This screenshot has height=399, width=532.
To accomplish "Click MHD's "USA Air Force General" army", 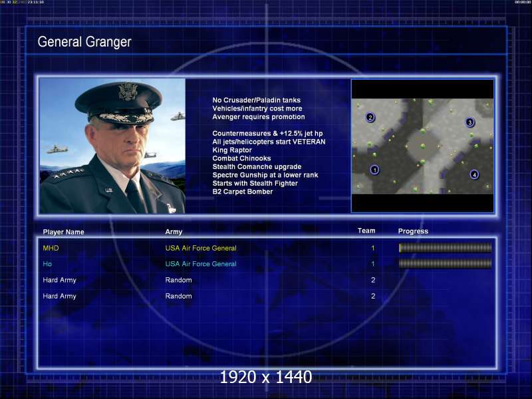I will coord(201,248).
